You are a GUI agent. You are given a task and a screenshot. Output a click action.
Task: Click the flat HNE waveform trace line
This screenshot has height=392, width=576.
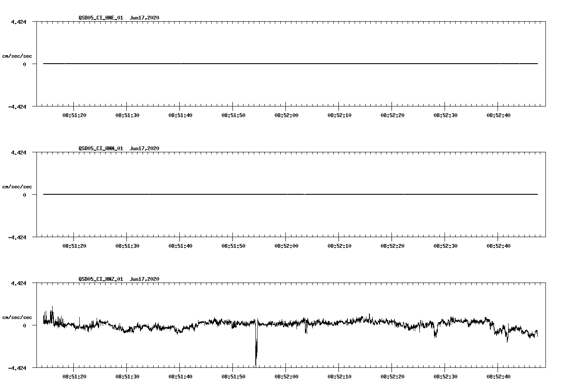point(291,64)
